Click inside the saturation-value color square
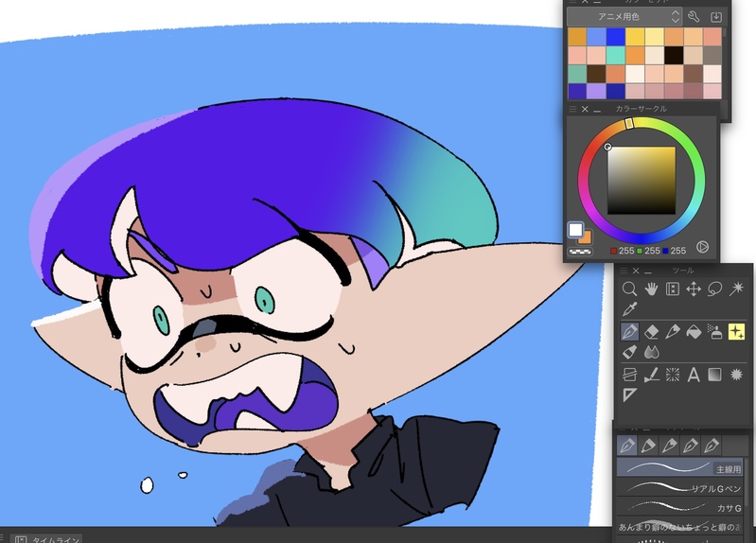Viewport: 756px width, 543px height. (642, 181)
